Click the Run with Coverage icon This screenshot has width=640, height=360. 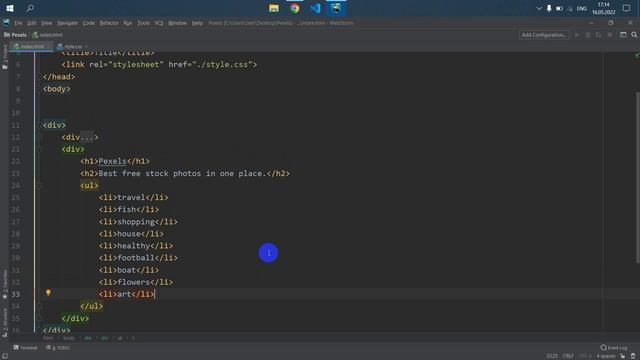[x=599, y=35]
